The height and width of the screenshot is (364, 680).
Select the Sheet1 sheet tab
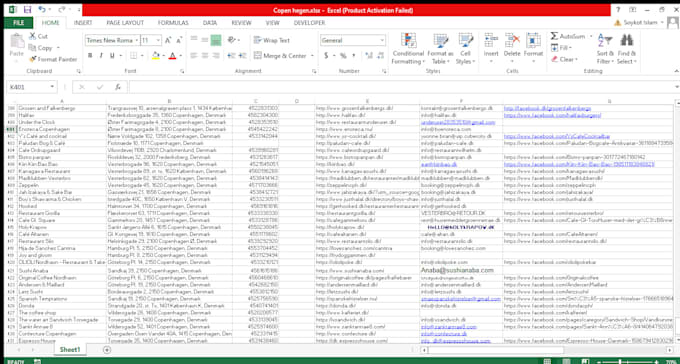tap(70, 350)
